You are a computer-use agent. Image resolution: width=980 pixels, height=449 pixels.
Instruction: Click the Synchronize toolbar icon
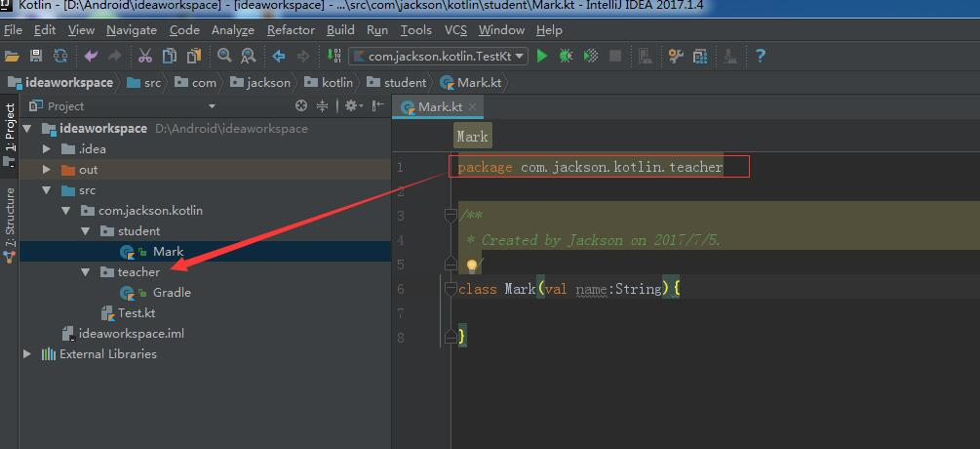pos(60,57)
